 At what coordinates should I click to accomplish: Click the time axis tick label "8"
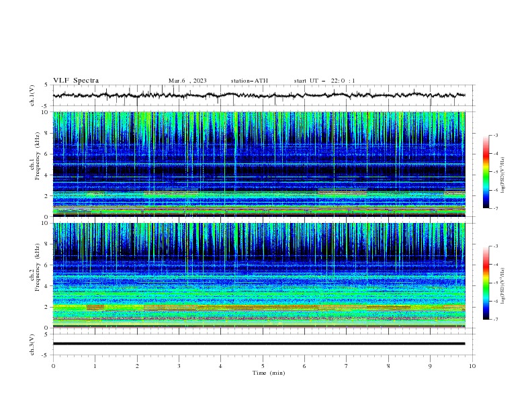point(388,366)
